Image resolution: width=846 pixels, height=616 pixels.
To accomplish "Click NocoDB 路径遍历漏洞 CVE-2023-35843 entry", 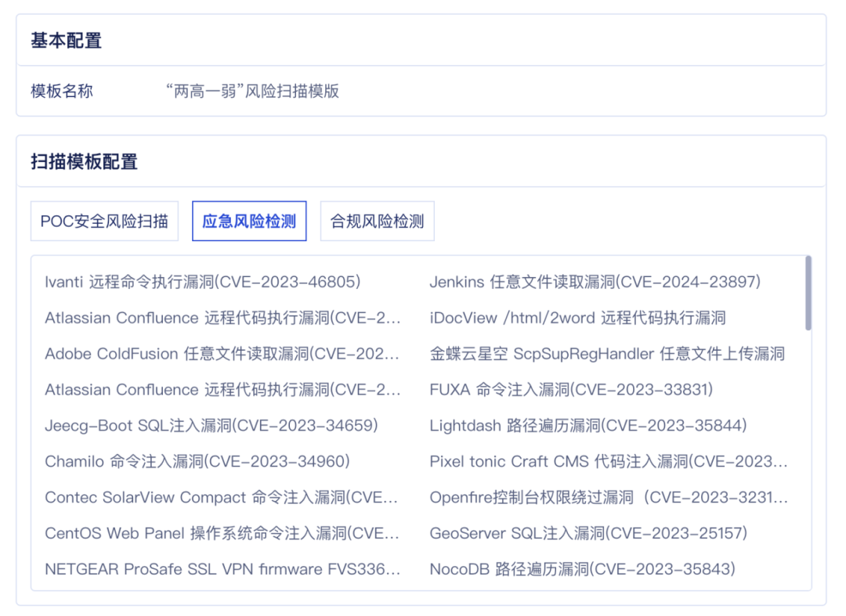I will (583, 570).
